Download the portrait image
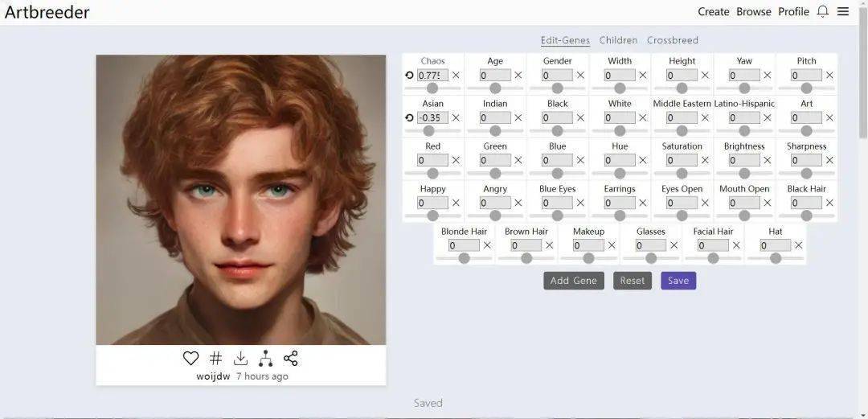This screenshot has height=419, width=868. point(240,359)
